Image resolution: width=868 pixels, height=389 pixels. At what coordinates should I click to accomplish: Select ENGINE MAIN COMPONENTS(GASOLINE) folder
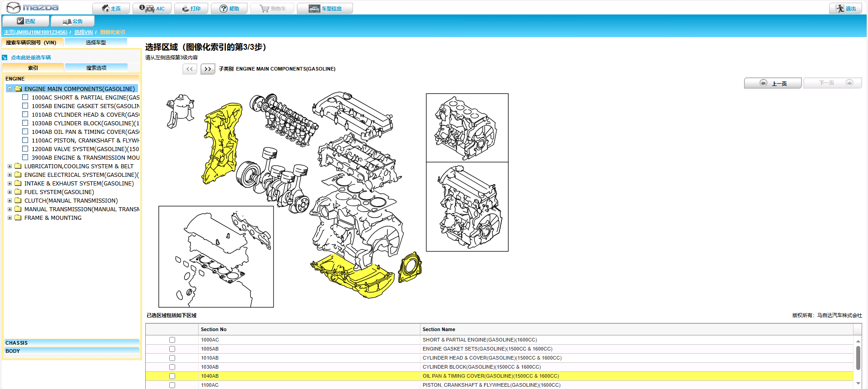tap(79, 89)
